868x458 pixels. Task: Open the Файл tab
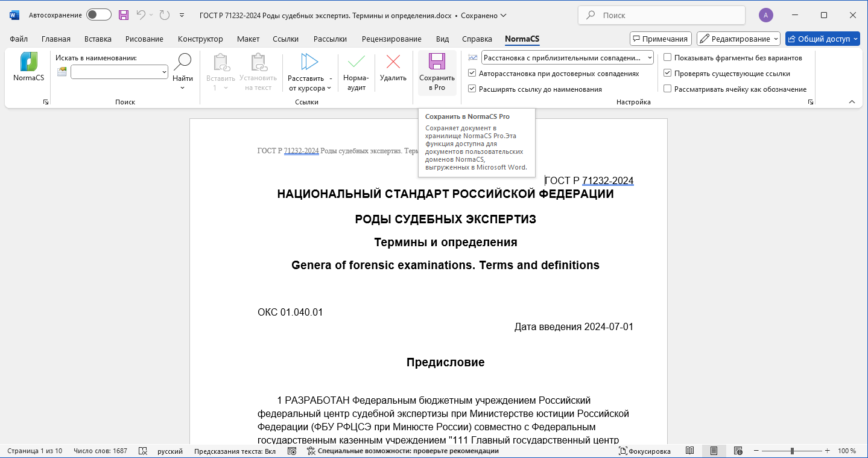coord(19,39)
